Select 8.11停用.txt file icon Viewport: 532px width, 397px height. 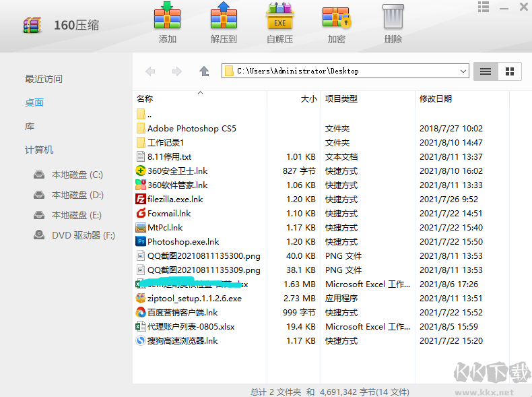[x=141, y=157]
